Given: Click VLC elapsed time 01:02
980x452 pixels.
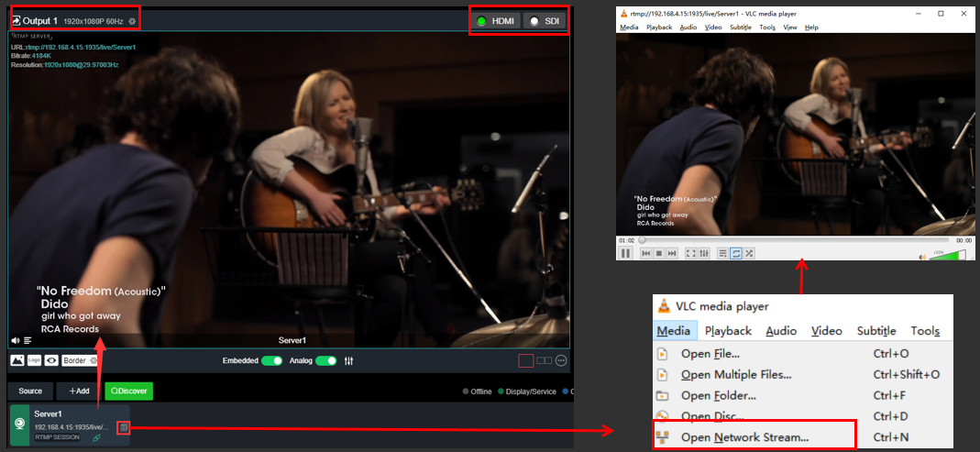Looking at the screenshot, I should click(627, 240).
